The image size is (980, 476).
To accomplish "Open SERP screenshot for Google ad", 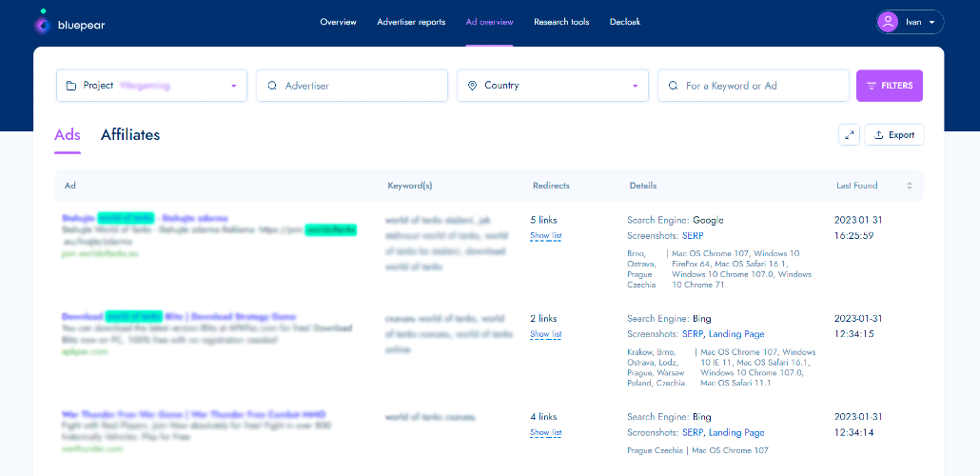I will 693,236.
